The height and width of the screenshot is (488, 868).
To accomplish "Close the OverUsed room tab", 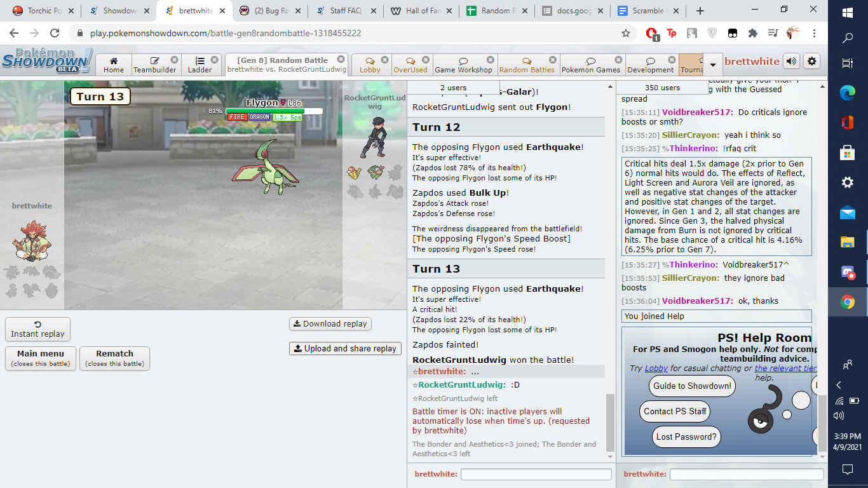I will click(427, 59).
